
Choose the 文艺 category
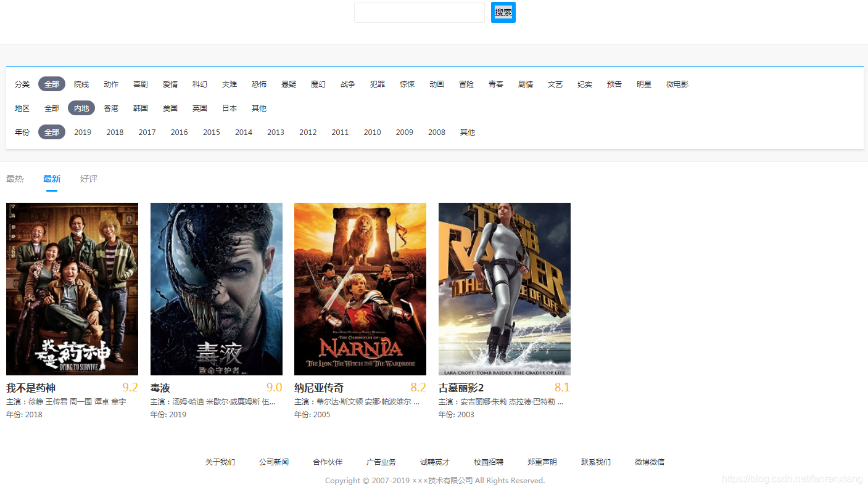coord(555,84)
